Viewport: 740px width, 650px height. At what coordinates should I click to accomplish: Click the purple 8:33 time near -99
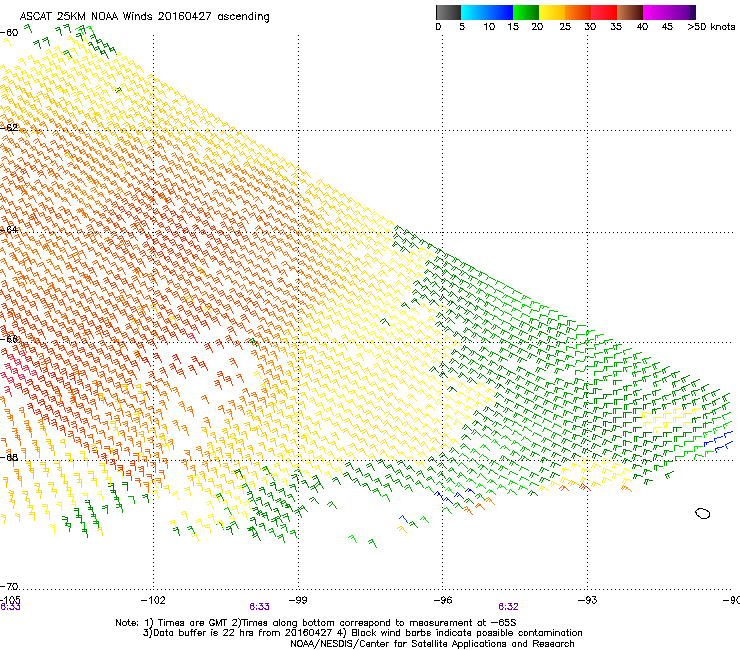[x=260, y=607]
